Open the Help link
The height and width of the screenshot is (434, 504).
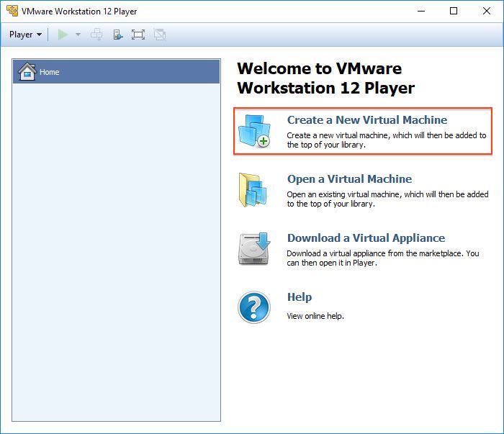coord(300,297)
